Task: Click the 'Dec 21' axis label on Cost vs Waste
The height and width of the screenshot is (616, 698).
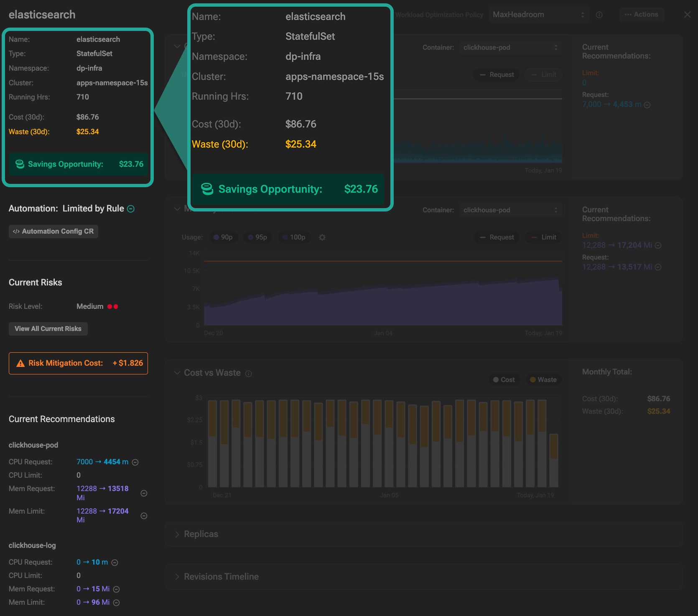Action: pyautogui.click(x=222, y=496)
